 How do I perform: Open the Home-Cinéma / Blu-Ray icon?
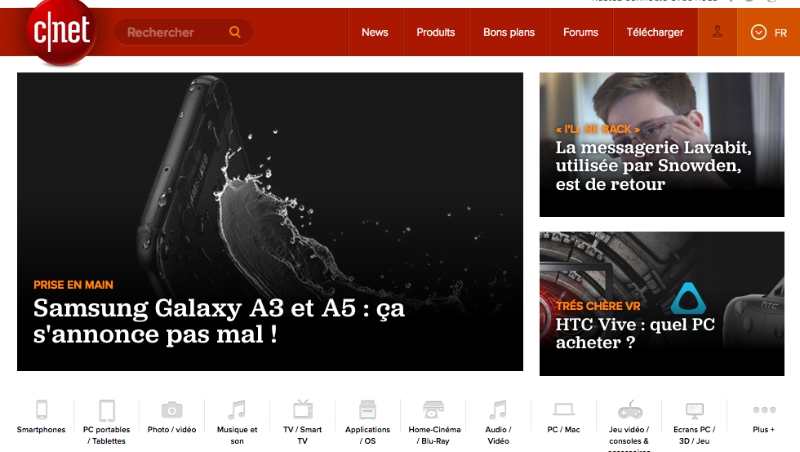click(433, 409)
